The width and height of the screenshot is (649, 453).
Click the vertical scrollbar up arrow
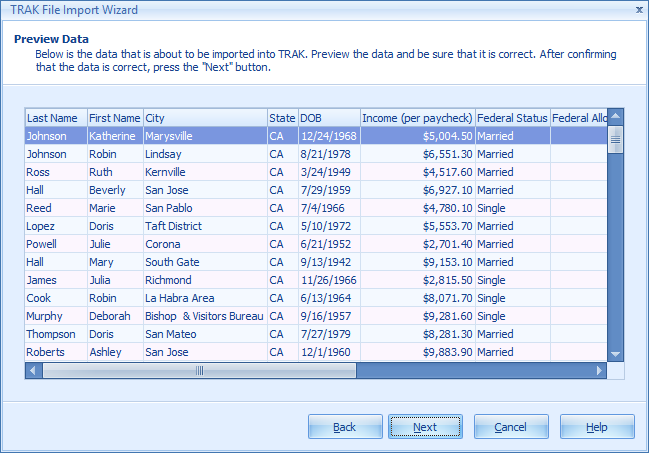(615, 117)
